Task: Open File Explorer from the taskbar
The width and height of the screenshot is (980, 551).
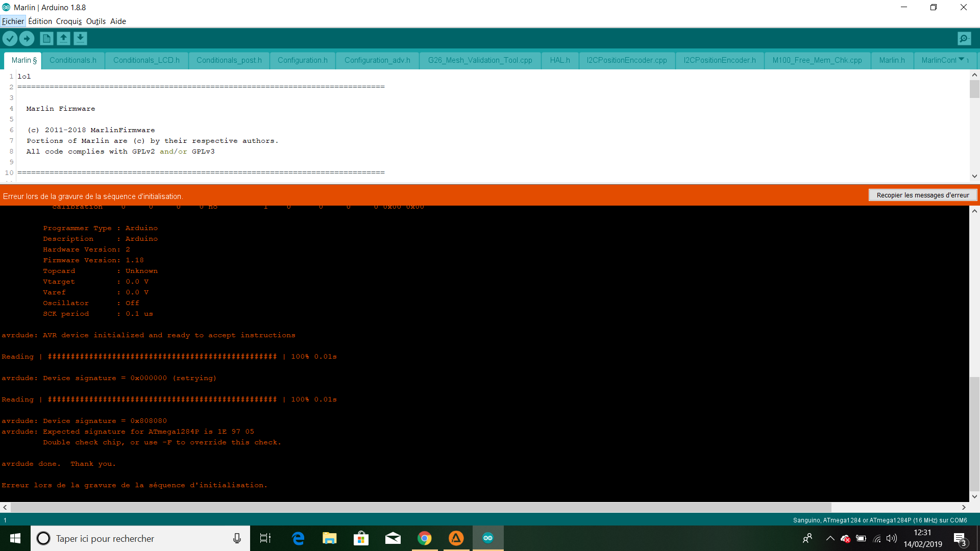Action: tap(329, 538)
